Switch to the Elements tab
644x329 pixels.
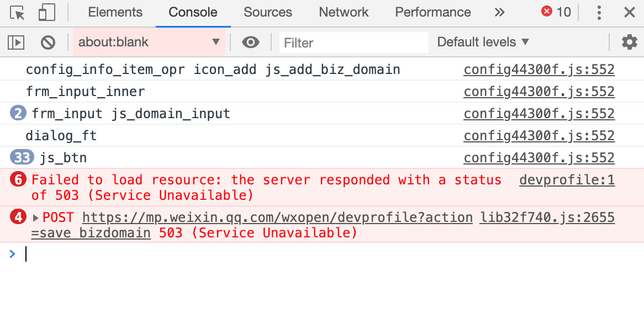pyautogui.click(x=115, y=12)
